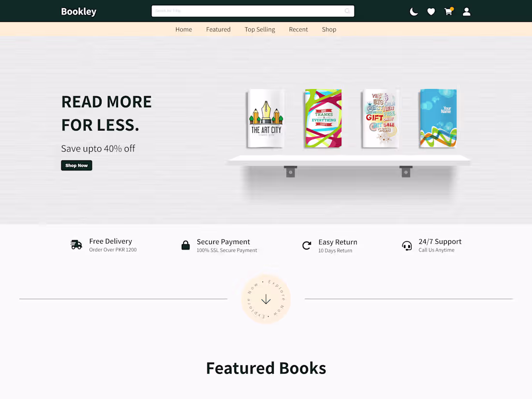532x399 pixels.
Task: Select Top Selling in the navigation bar
Action: [x=260, y=30]
